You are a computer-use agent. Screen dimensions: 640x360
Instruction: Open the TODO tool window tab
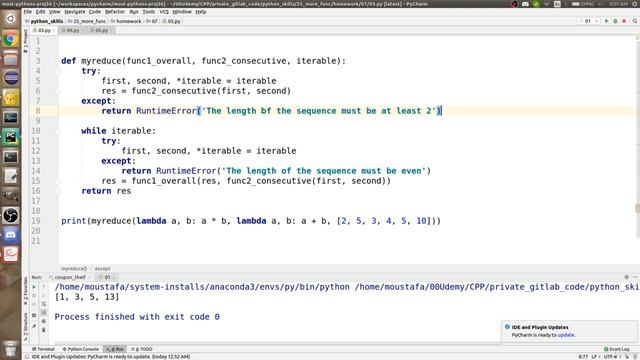pyautogui.click(x=142, y=349)
